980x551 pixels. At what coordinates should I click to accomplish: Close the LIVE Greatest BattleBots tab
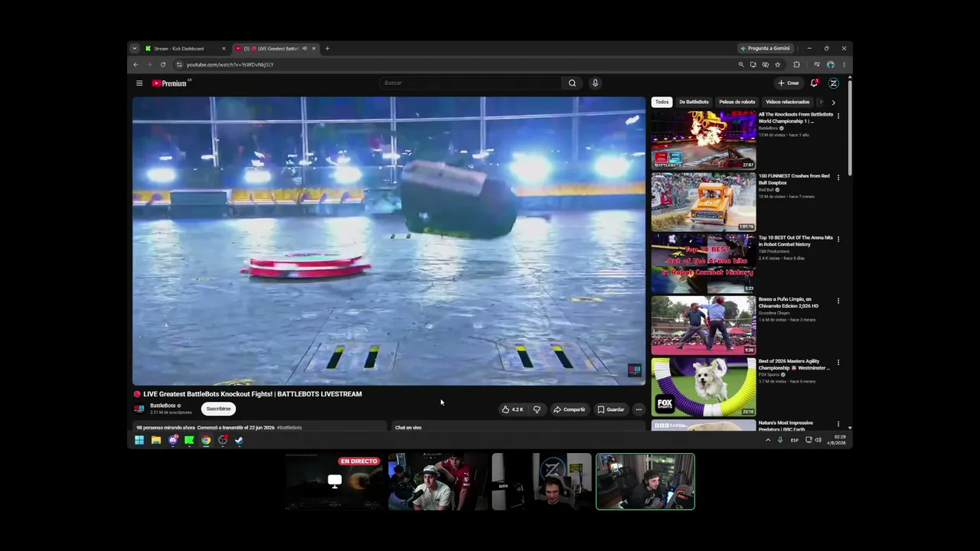tap(313, 48)
